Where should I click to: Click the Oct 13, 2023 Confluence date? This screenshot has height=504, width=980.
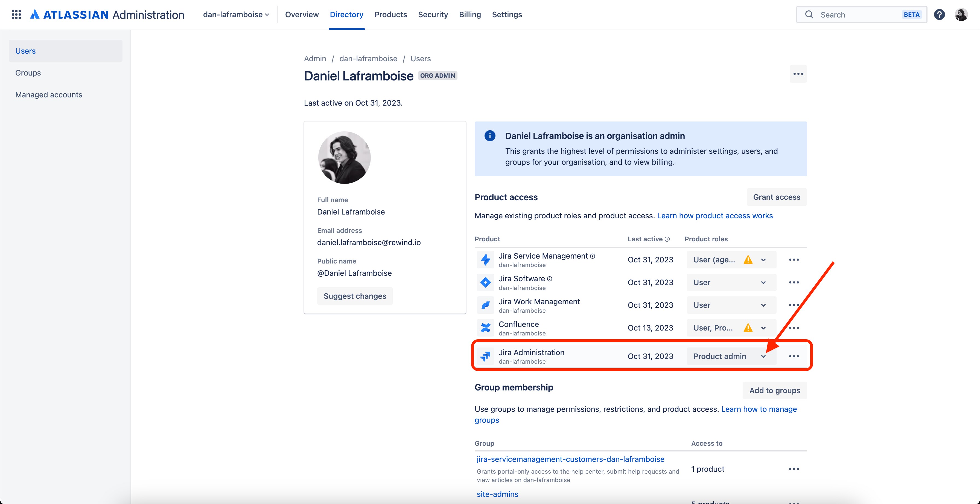pos(650,328)
